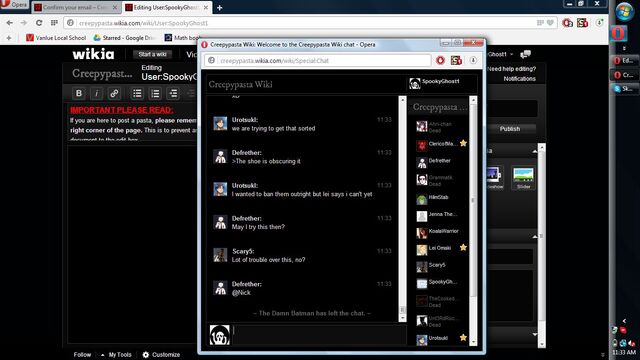The height and width of the screenshot is (360, 640).
Task: Click Follow in the bottom toolbar
Action: [82, 355]
